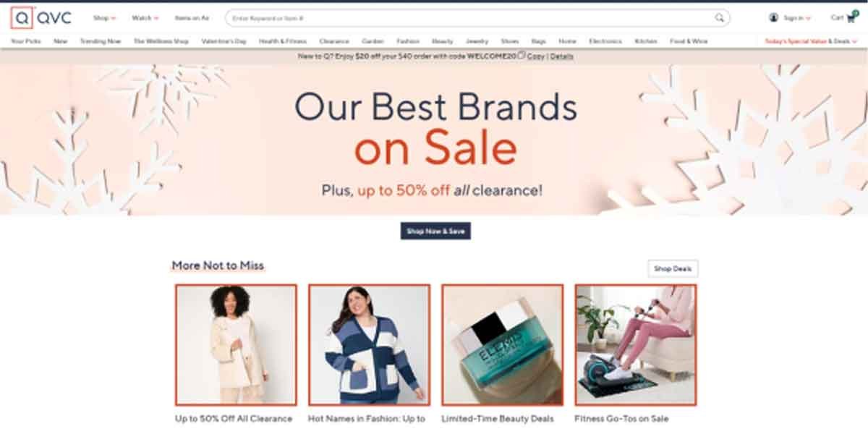
Task: Click the Shop Deals button
Action: point(673,268)
